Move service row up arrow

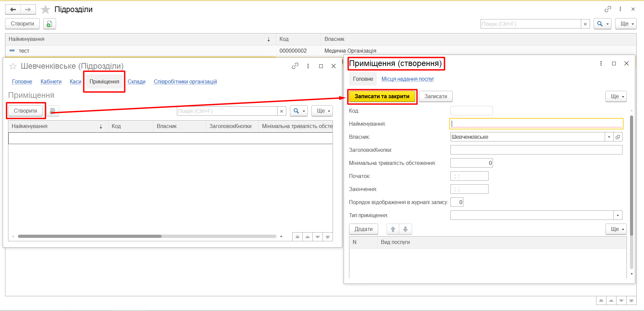[x=393, y=229]
